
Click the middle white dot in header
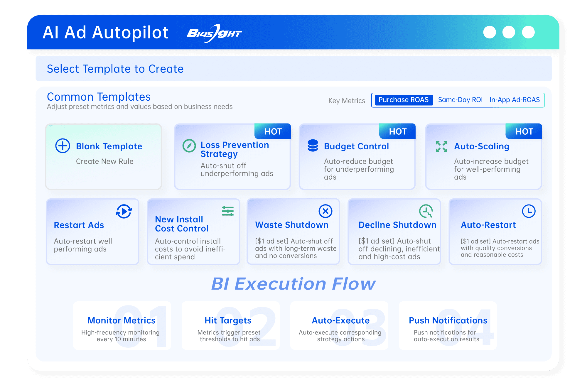click(x=509, y=32)
